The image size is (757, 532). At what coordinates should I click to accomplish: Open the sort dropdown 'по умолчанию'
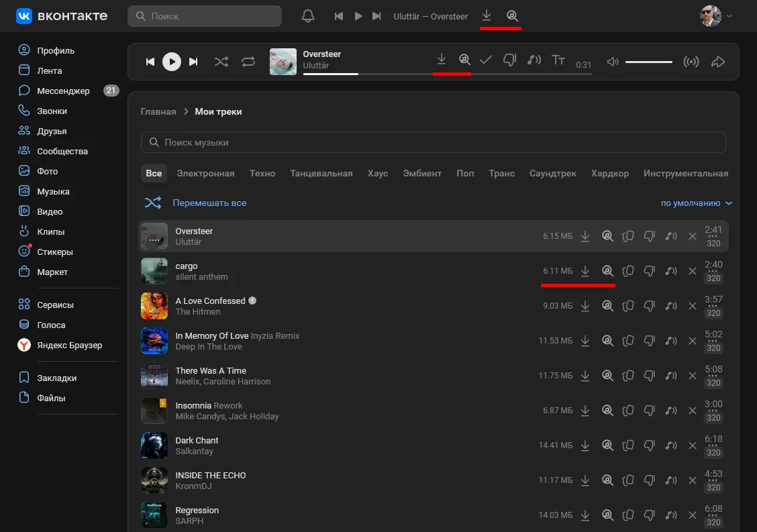696,203
